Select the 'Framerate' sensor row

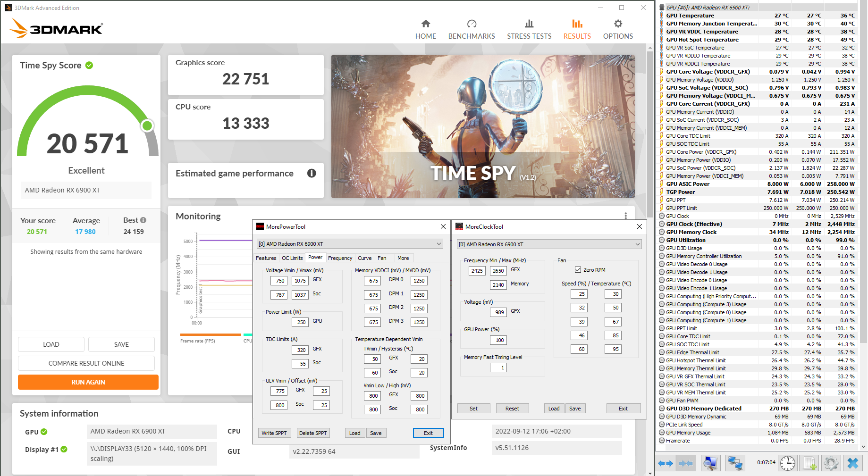click(757, 441)
